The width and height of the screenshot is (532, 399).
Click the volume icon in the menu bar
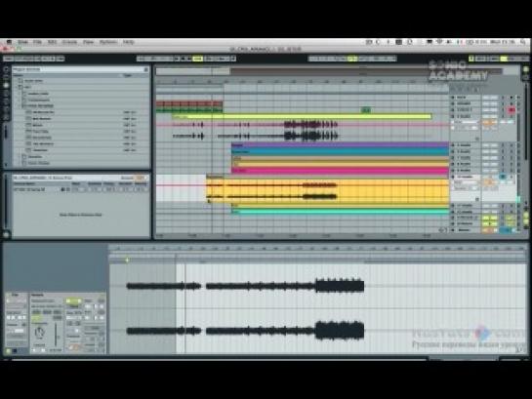449,42
